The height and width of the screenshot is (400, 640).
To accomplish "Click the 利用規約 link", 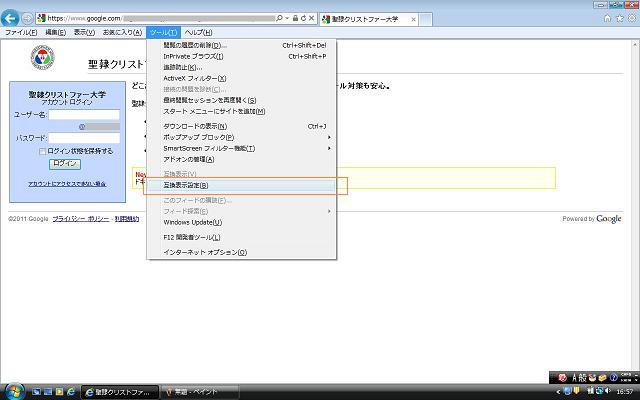I will pyautogui.click(x=127, y=219).
